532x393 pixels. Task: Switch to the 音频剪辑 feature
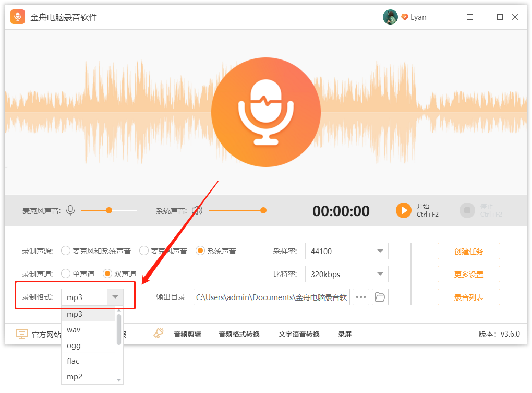click(187, 334)
